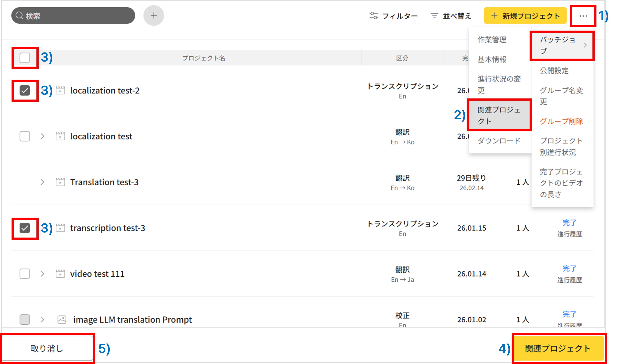Click video icon beside video test 111
Image resolution: width=618 pixels, height=364 pixels.
[x=60, y=274]
